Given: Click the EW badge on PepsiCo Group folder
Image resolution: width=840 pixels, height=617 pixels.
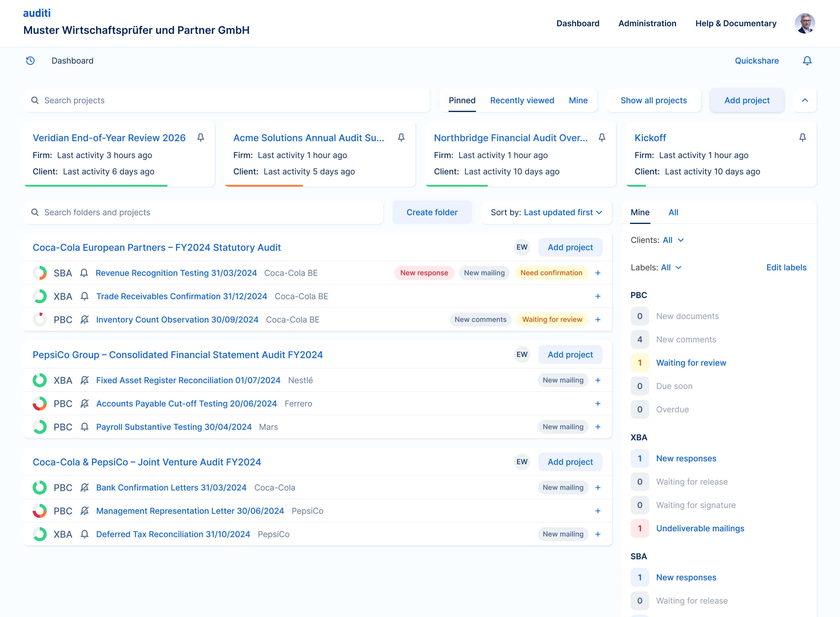Looking at the screenshot, I should pos(522,355).
